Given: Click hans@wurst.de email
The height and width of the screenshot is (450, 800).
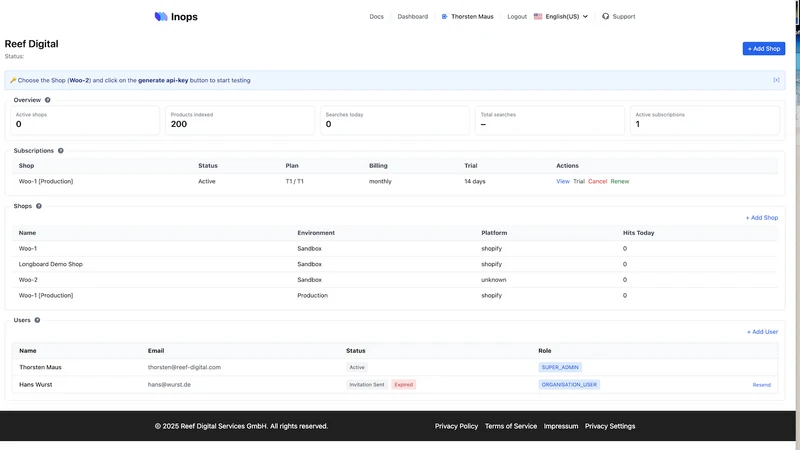Looking at the screenshot, I should (x=169, y=385).
